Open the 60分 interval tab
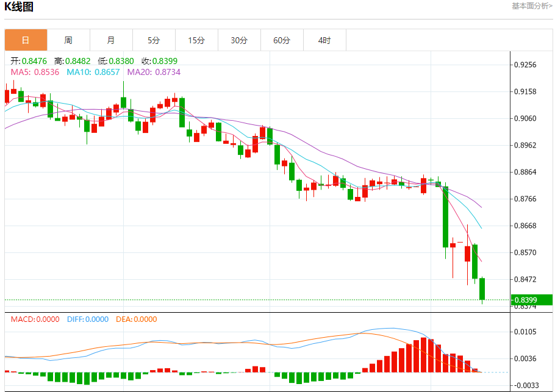This screenshot has width=555, height=392. [282, 40]
